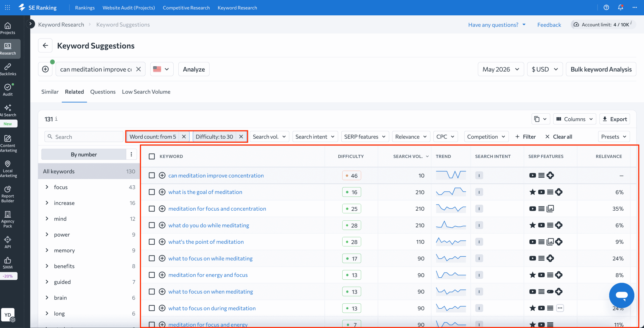Image resolution: width=644 pixels, height=328 pixels.
Task: Open the $ USD currency dropdown
Action: point(545,69)
